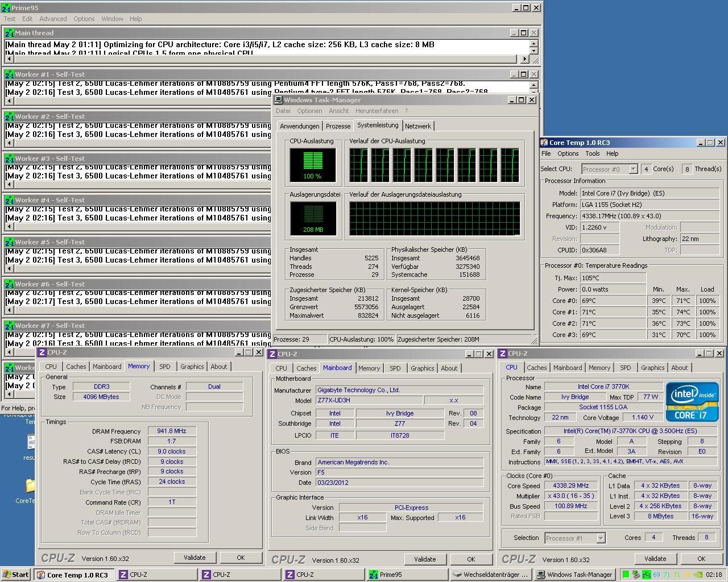The image size is (728, 582).
Task: Click the Core Temp title bar icon
Action: [x=544, y=143]
